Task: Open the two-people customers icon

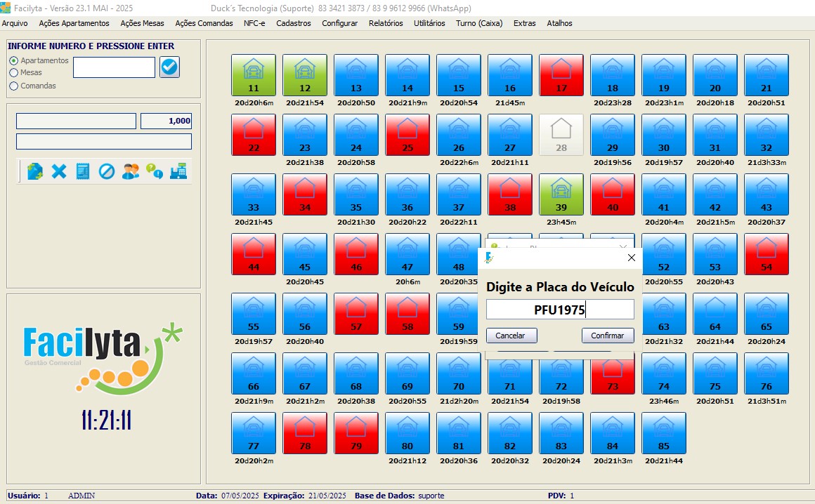Action: [x=131, y=171]
